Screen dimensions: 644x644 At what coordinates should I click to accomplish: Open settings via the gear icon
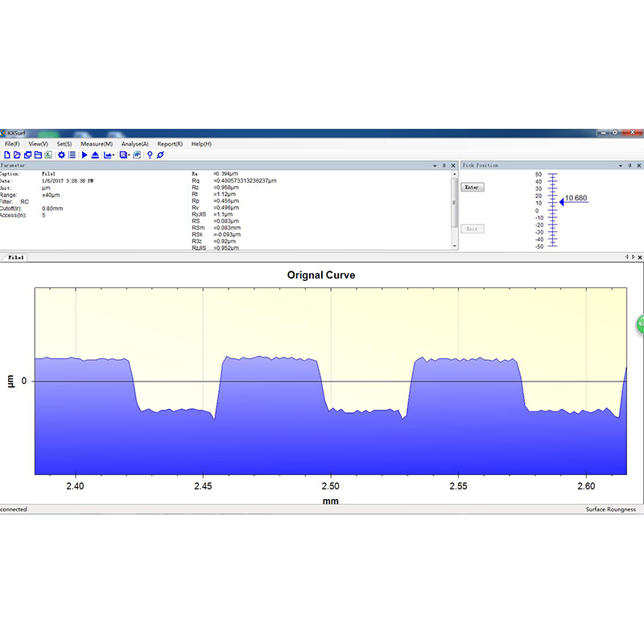pyautogui.click(x=61, y=155)
